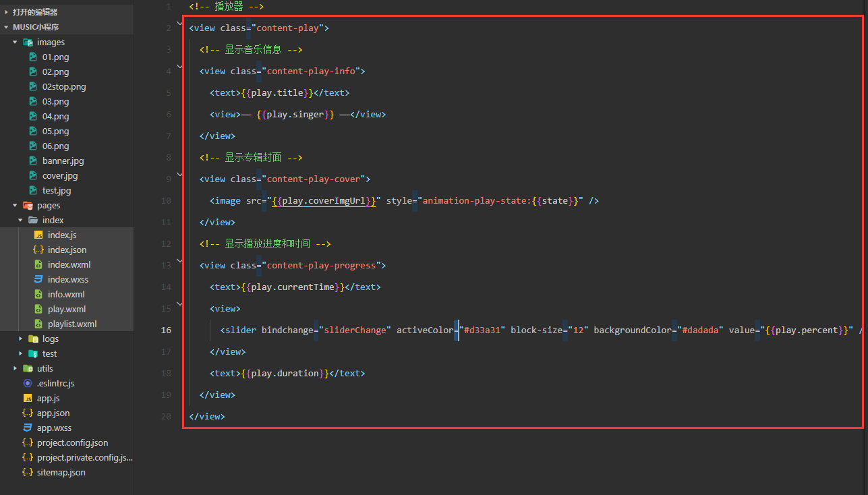Click the #d33a31 activeColor value in code
This screenshot has width=868, height=495.
click(482, 330)
